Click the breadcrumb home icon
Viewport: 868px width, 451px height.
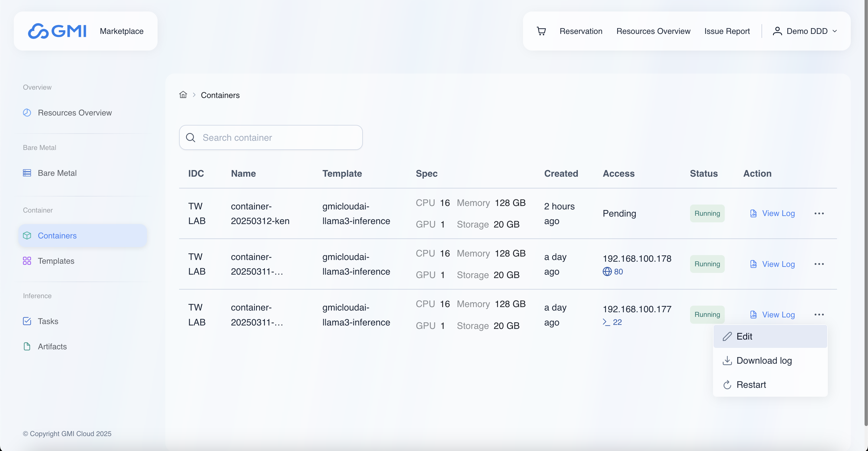coord(183,95)
